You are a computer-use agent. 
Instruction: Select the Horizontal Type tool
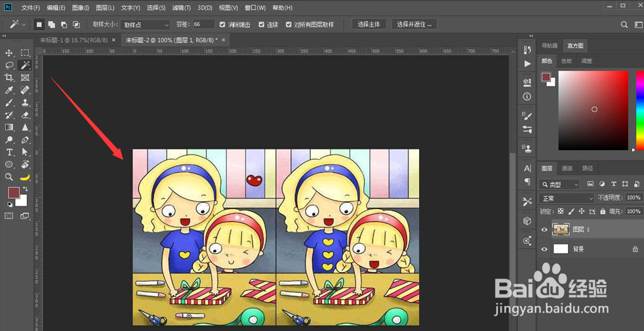pyautogui.click(x=9, y=152)
